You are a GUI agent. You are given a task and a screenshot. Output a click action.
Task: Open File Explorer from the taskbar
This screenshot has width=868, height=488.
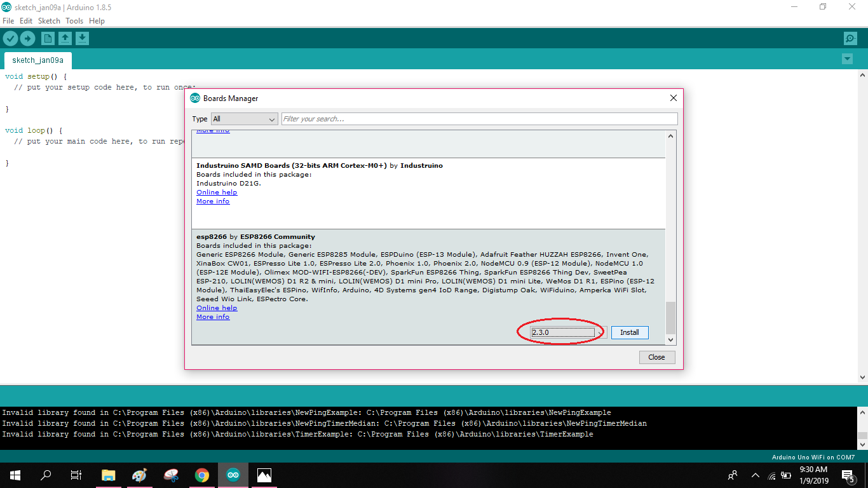coord(108,475)
